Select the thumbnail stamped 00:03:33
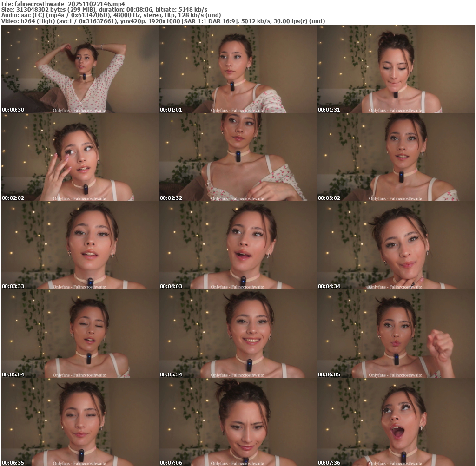 click(x=80, y=245)
